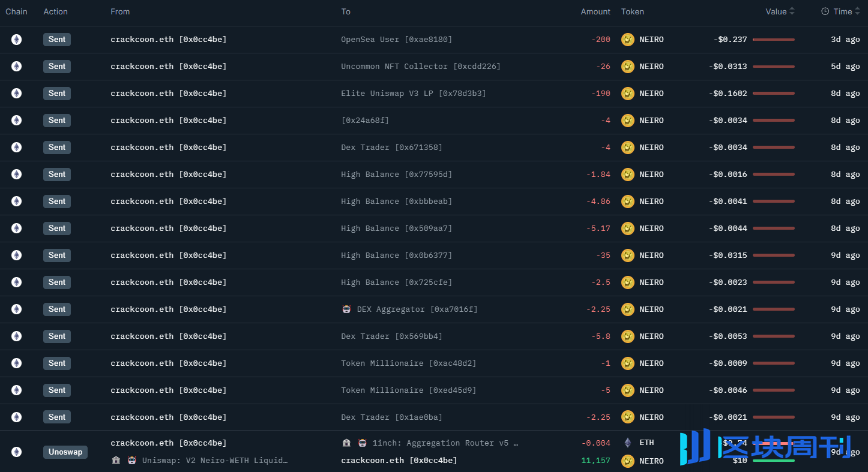The height and width of the screenshot is (472, 868).
Task: Click NEIRO token icon in the -1.84 row
Action: (628, 175)
